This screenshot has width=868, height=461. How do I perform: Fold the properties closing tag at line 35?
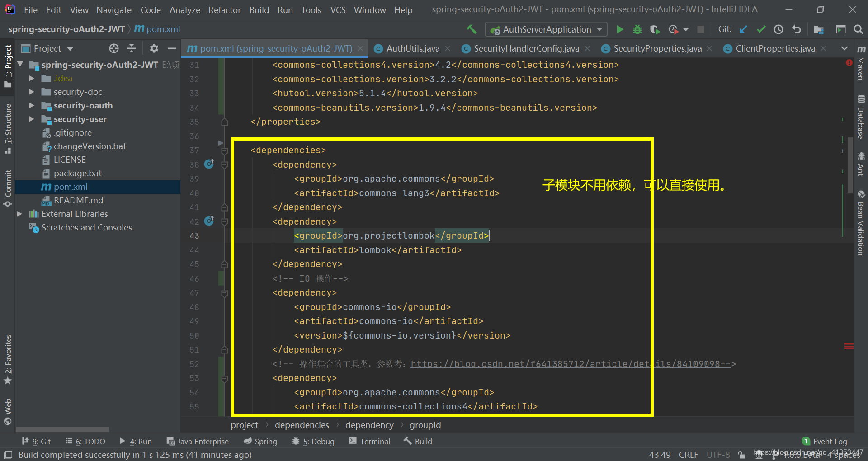225,122
